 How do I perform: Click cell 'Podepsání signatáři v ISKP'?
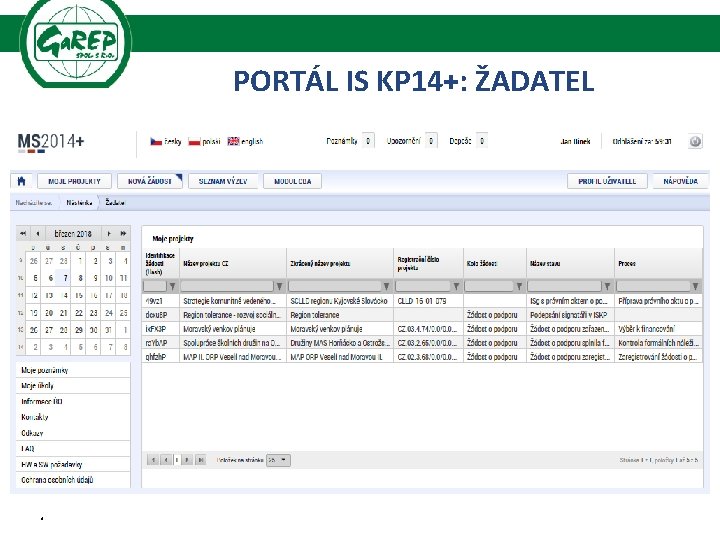(x=570, y=315)
